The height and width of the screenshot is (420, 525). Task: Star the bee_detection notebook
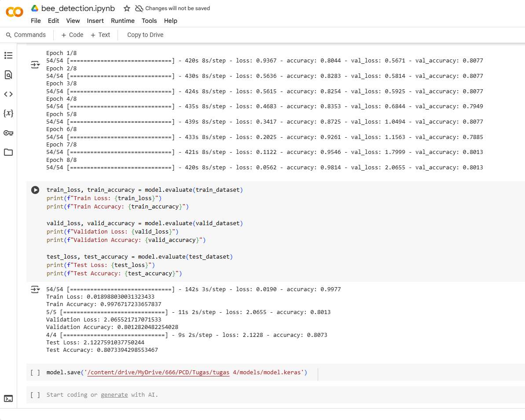126,8
